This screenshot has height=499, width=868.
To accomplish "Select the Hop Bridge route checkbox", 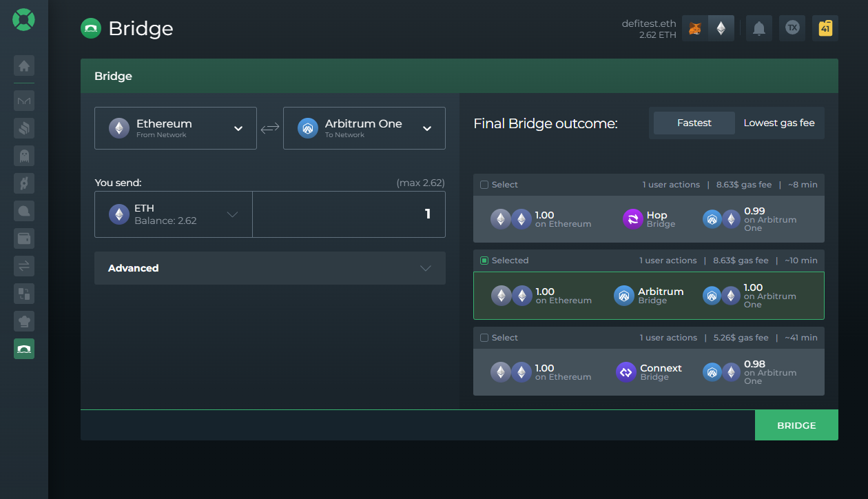I will (x=483, y=184).
